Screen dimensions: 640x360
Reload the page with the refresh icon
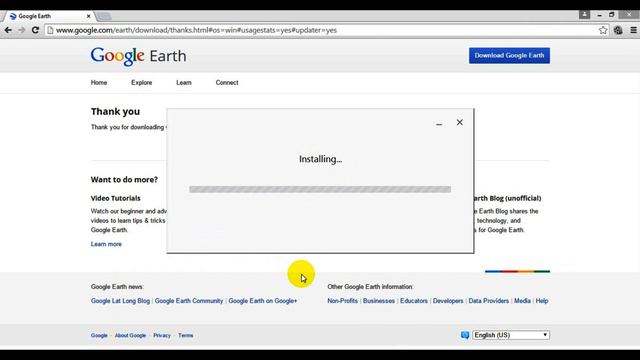(36, 30)
